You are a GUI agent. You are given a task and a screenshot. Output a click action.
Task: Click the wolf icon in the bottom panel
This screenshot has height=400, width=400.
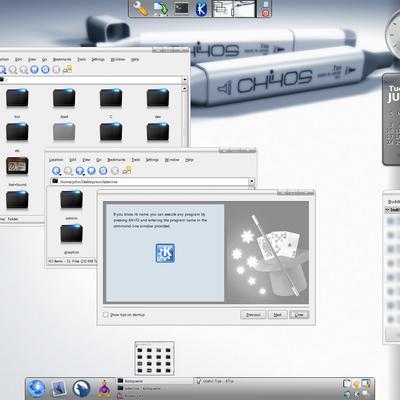(82, 389)
